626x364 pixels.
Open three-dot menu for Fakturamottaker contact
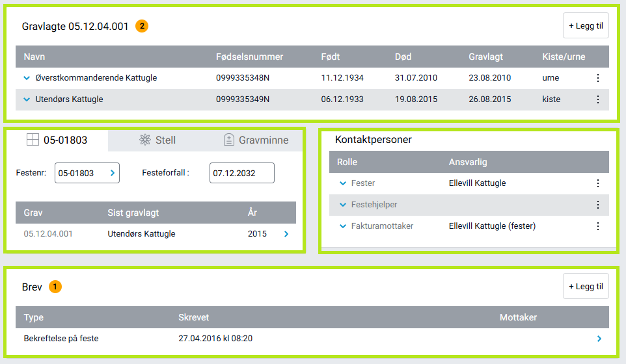(x=597, y=226)
